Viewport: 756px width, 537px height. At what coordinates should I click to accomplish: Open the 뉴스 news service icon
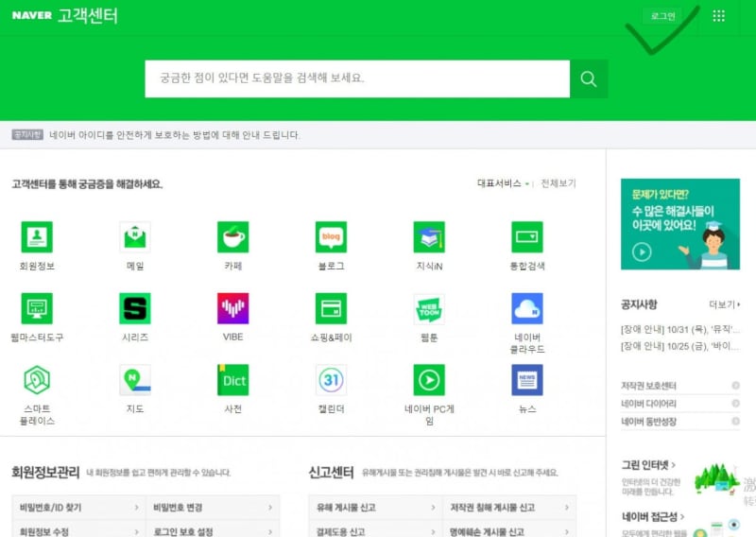(x=527, y=380)
